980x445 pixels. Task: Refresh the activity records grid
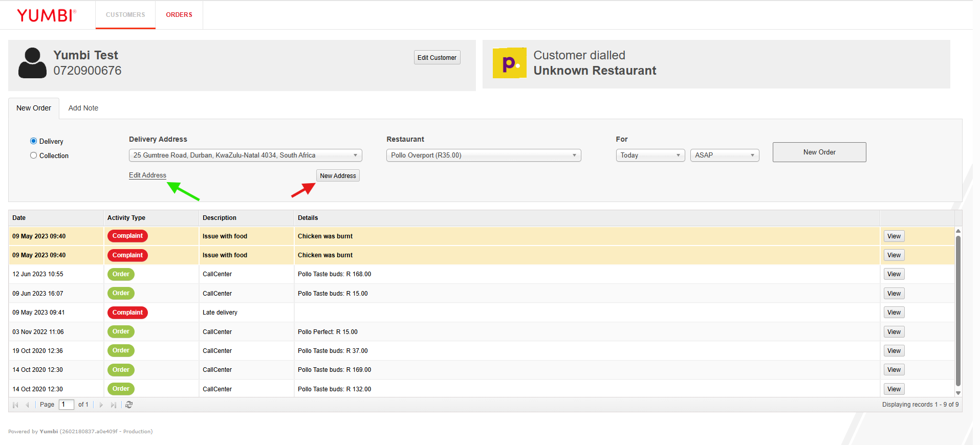point(129,405)
